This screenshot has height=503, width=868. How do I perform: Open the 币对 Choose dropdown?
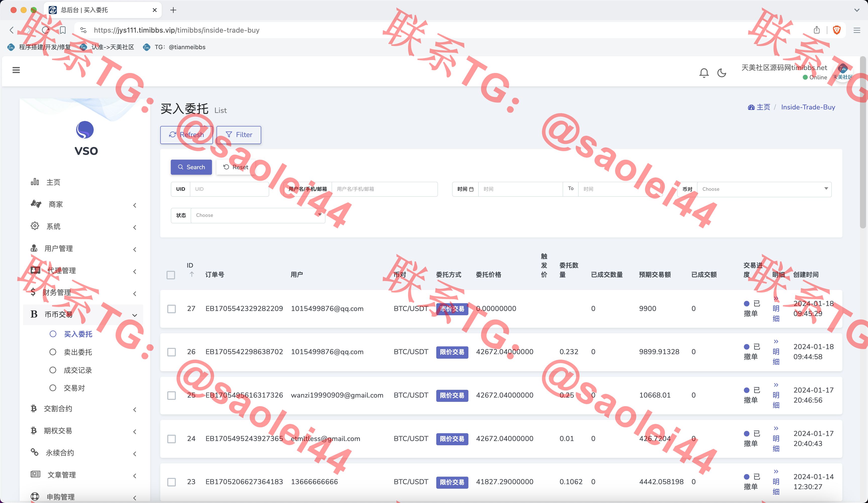[x=764, y=189]
